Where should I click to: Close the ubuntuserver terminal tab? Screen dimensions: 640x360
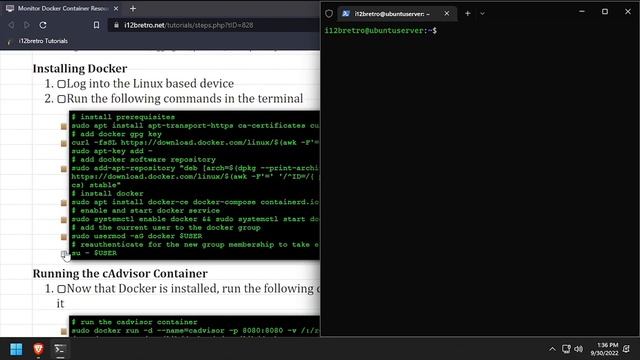pos(447,13)
